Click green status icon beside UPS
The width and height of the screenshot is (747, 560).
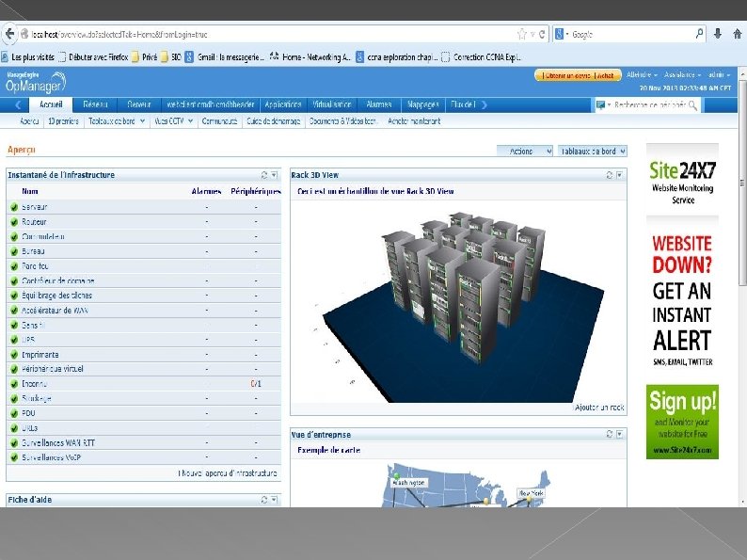coord(14,341)
